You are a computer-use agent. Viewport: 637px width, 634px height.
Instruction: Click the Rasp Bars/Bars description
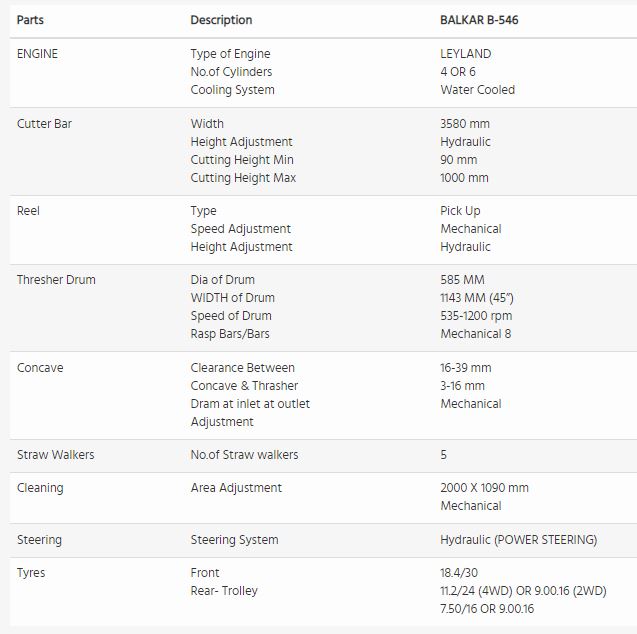tap(230, 334)
